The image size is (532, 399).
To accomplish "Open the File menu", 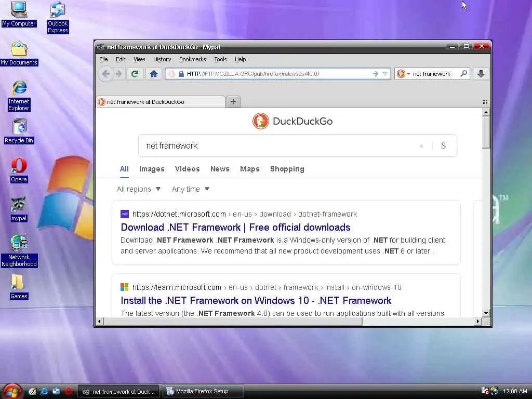I will pyautogui.click(x=103, y=59).
